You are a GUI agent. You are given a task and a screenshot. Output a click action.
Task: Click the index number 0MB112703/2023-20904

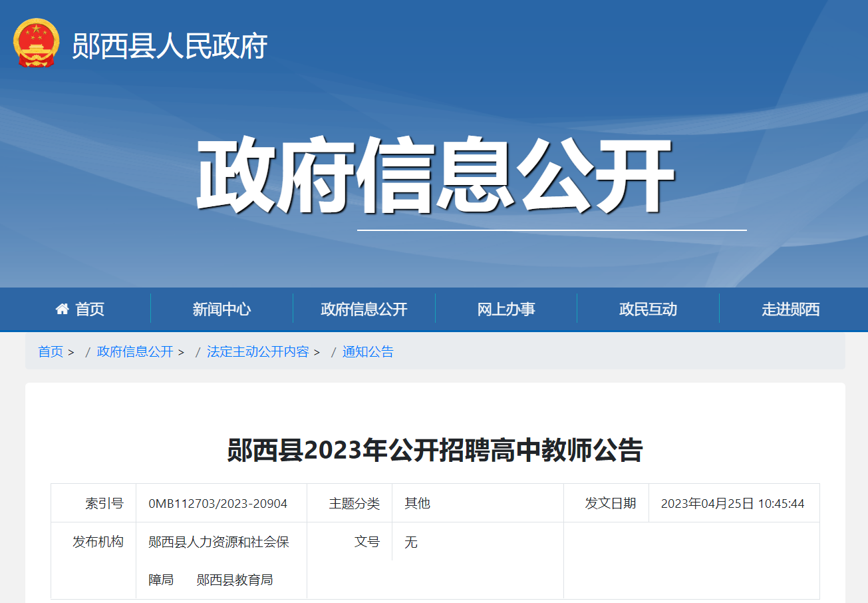pos(218,503)
